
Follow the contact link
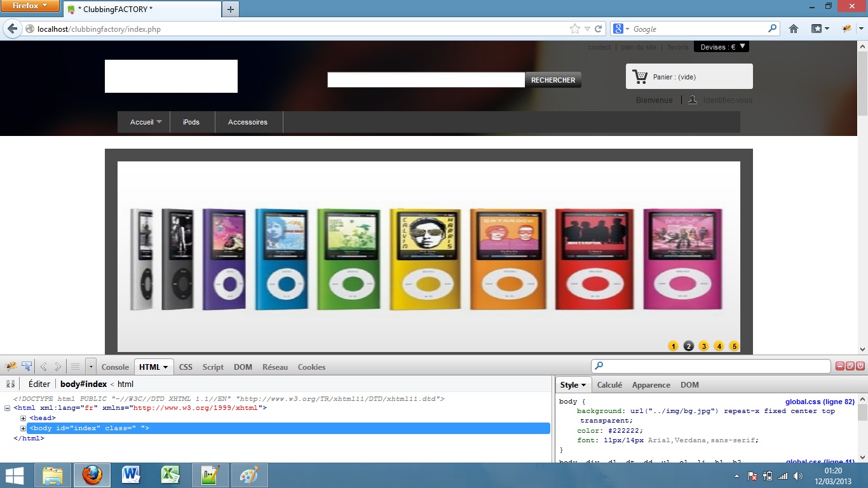pos(599,47)
